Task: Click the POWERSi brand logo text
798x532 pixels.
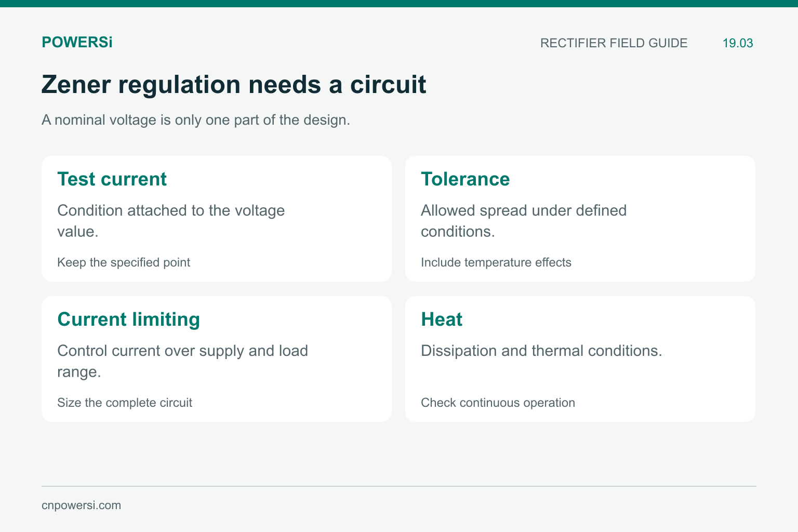Action: [x=77, y=43]
